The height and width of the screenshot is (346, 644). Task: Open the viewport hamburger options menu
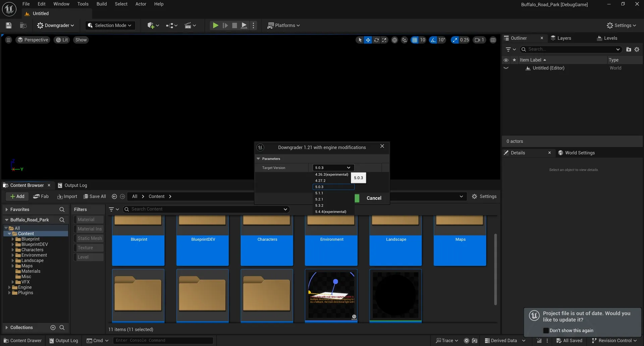pos(9,40)
